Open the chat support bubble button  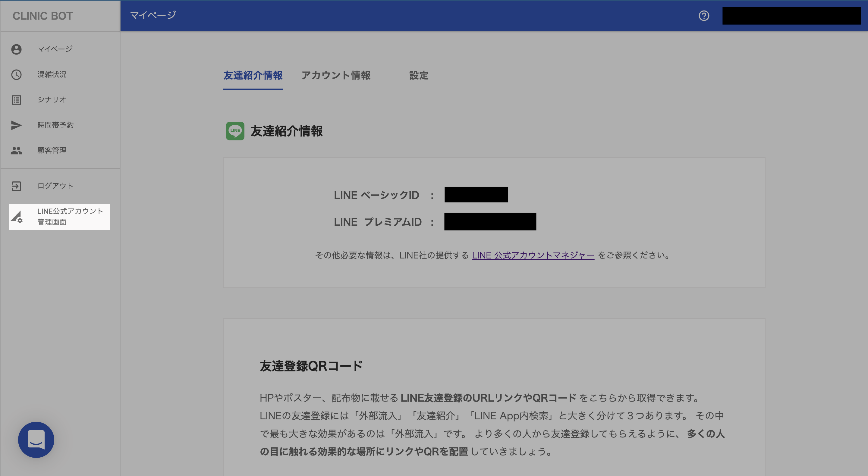[36, 439]
